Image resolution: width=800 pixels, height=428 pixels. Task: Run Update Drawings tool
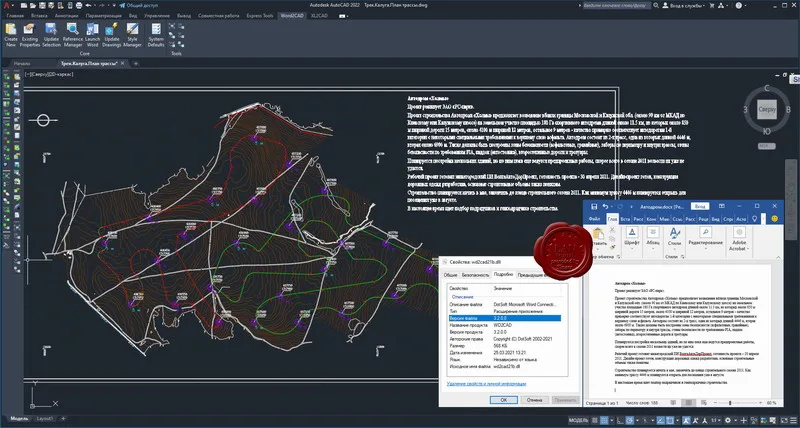[112, 35]
